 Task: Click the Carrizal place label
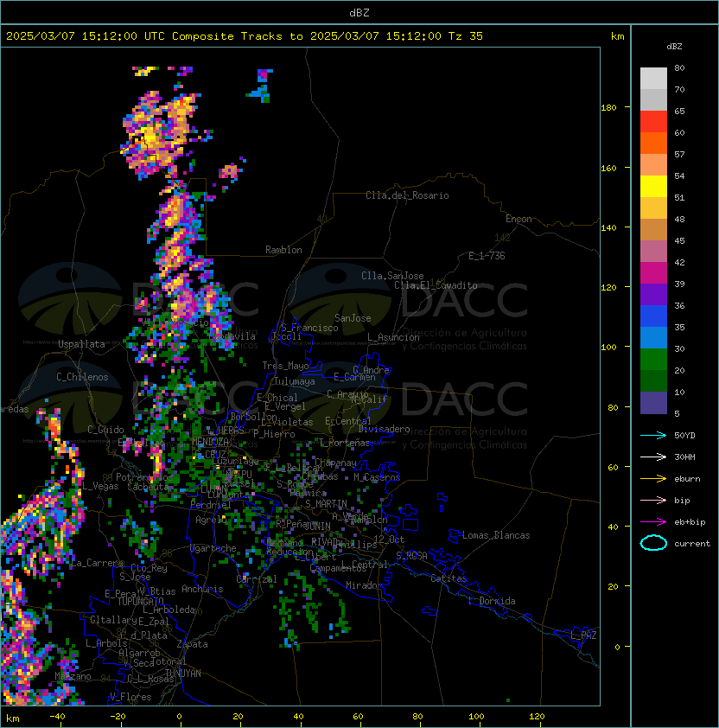[x=257, y=579]
